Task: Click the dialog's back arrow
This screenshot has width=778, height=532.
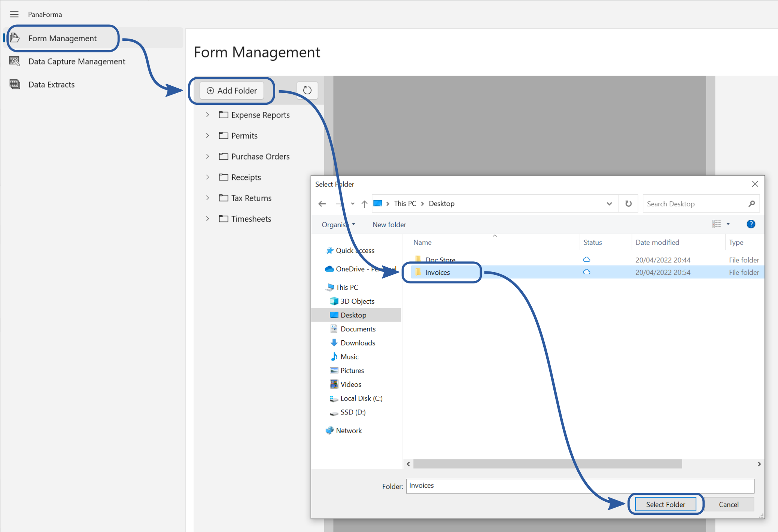Action: (322, 204)
